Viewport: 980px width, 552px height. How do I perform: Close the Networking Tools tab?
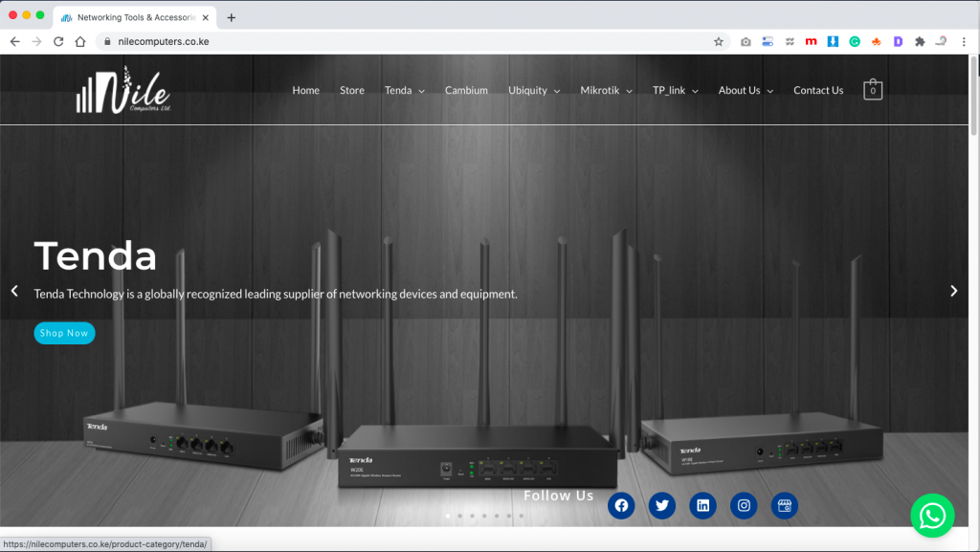point(206,17)
